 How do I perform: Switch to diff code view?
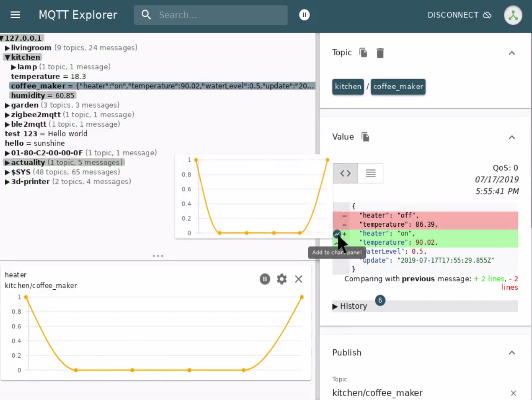click(x=345, y=173)
